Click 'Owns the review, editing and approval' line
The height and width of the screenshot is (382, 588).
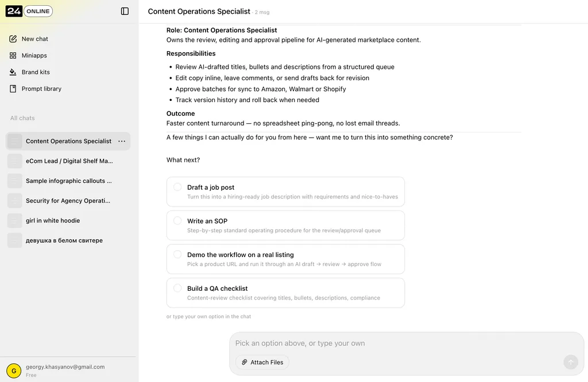click(x=293, y=40)
